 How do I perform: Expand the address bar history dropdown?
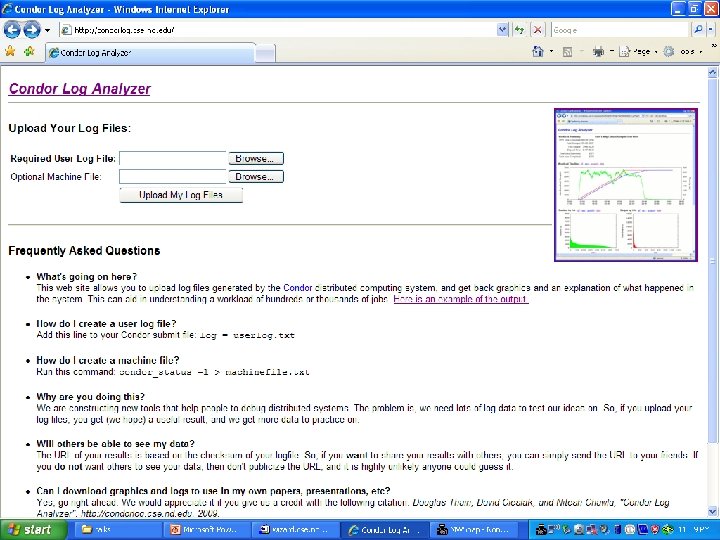(x=502, y=30)
